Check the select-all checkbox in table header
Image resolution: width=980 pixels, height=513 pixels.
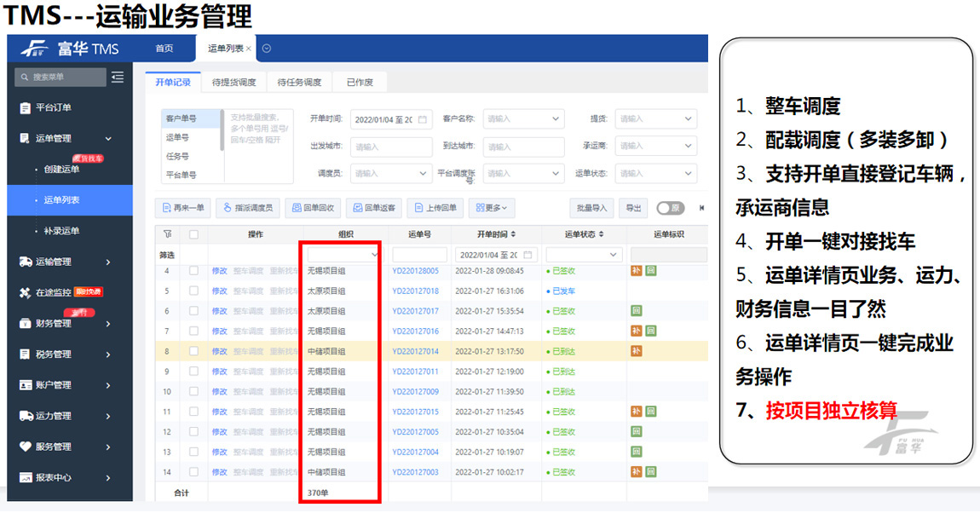194,234
